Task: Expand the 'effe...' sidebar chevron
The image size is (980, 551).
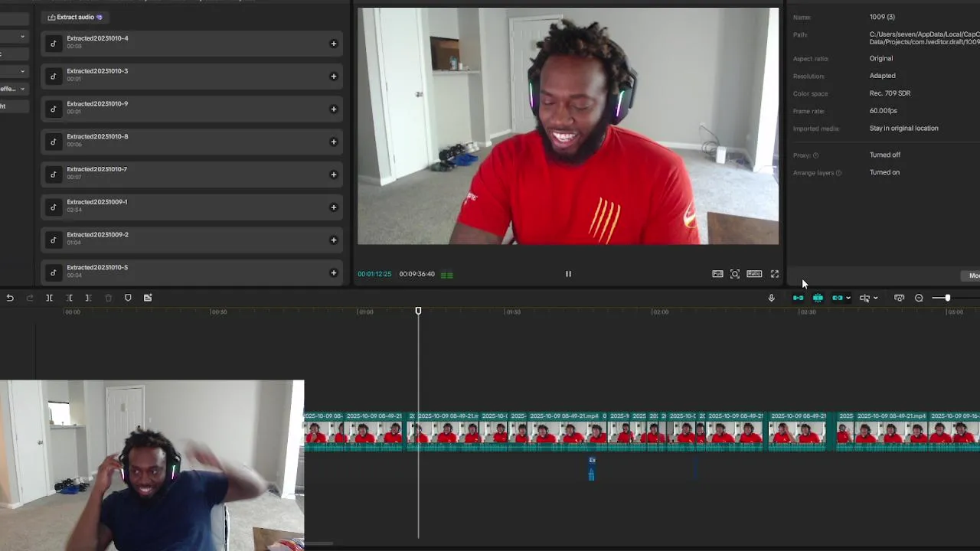Action: click(22, 89)
